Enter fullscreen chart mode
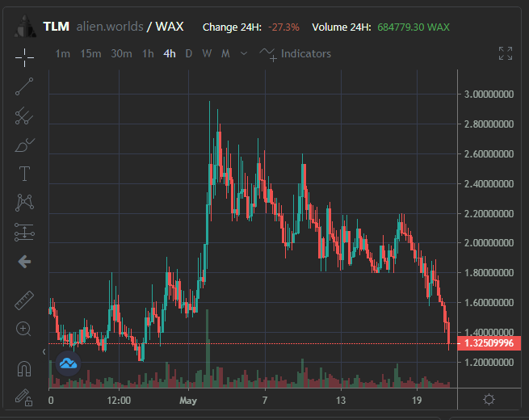The height and width of the screenshot is (420, 529). tap(506, 53)
